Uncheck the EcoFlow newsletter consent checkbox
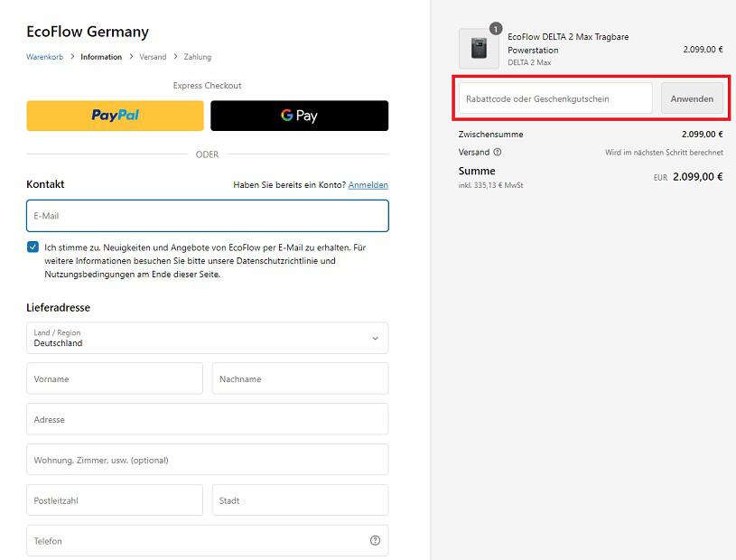736x560 pixels. [33, 247]
